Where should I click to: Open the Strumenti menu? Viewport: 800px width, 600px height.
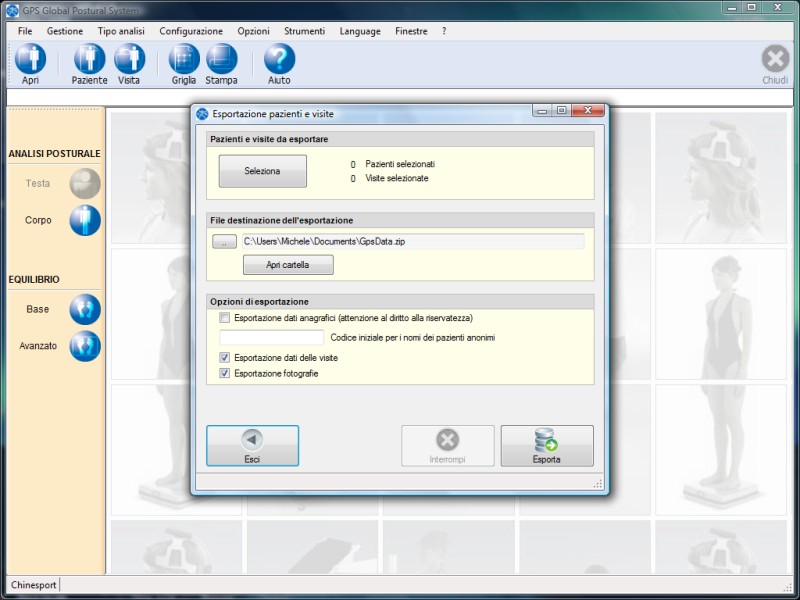(304, 31)
